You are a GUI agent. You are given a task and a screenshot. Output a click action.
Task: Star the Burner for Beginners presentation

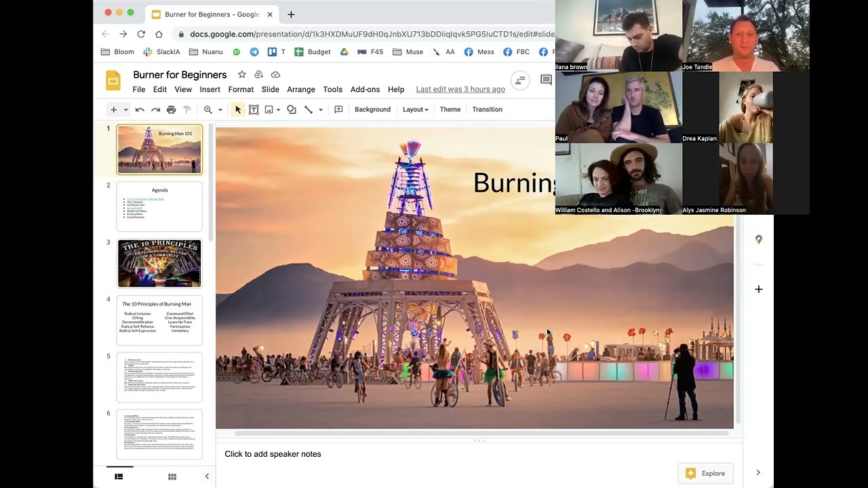tap(242, 75)
